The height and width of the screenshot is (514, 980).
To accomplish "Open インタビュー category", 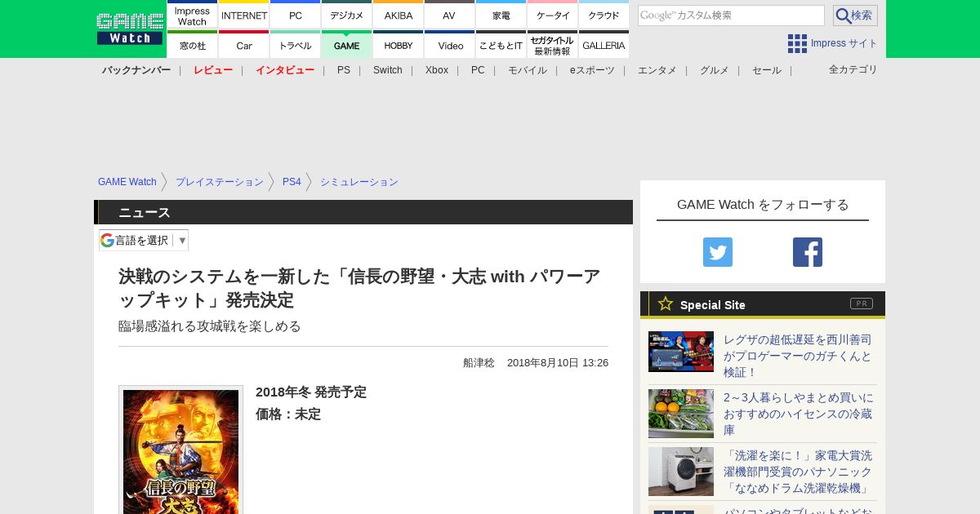I will [285, 70].
